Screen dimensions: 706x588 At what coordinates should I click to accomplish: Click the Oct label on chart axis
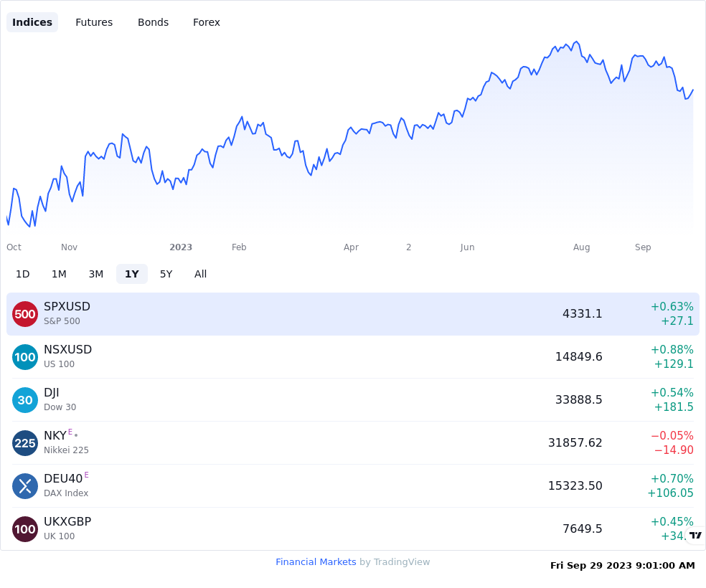(x=14, y=247)
